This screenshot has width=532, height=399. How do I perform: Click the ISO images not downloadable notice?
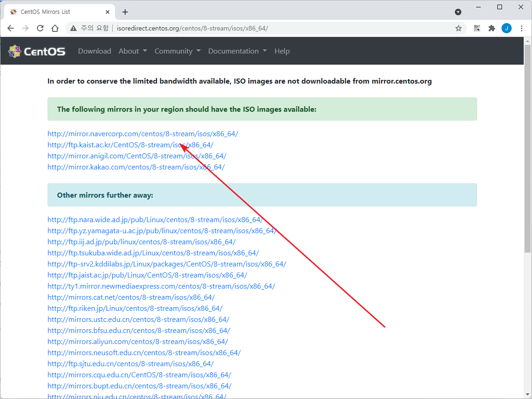pyautogui.click(x=240, y=81)
